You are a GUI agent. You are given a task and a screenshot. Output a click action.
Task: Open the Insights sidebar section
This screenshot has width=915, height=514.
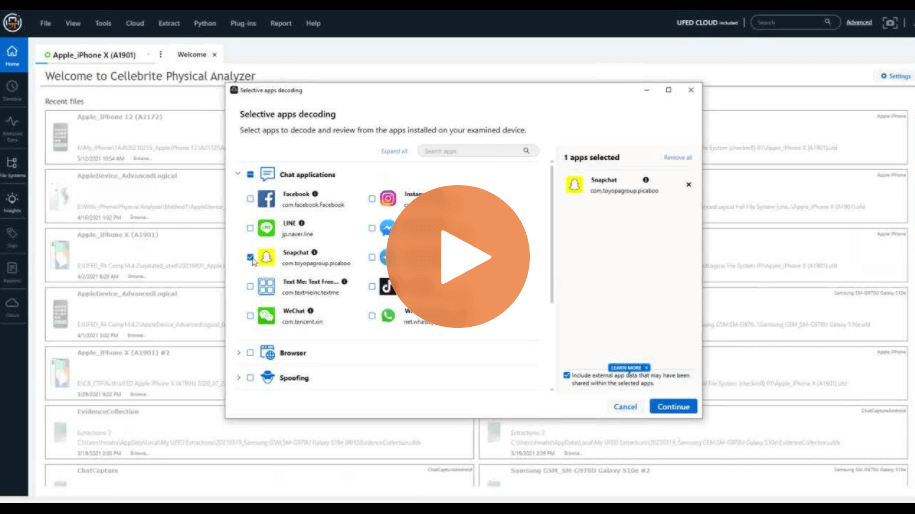[12, 202]
